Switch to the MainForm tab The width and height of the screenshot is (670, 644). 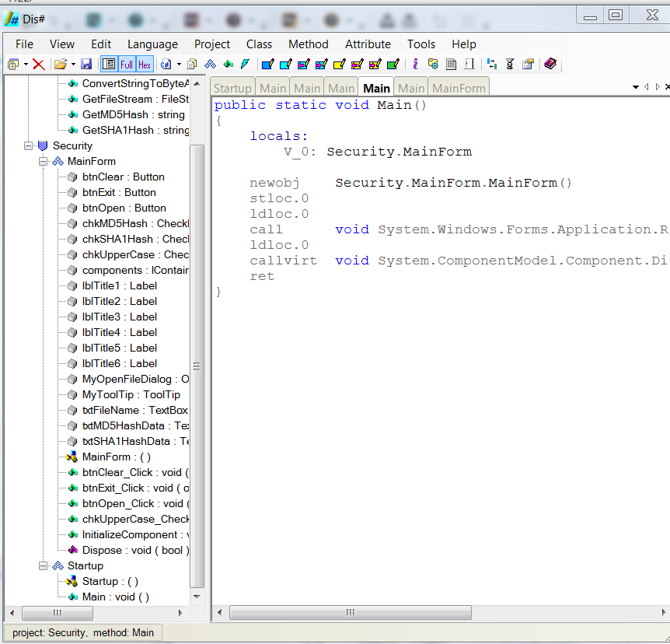[x=459, y=88]
